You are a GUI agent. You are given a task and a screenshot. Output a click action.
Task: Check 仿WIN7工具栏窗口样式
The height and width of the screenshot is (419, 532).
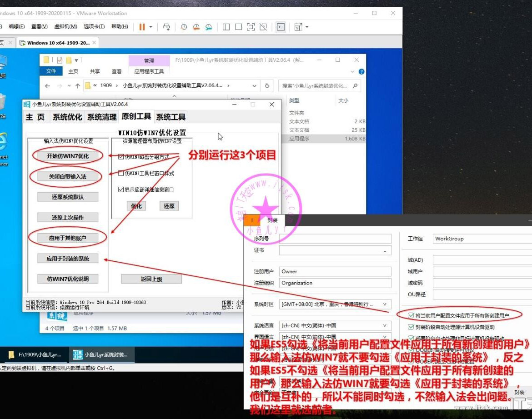(x=121, y=173)
